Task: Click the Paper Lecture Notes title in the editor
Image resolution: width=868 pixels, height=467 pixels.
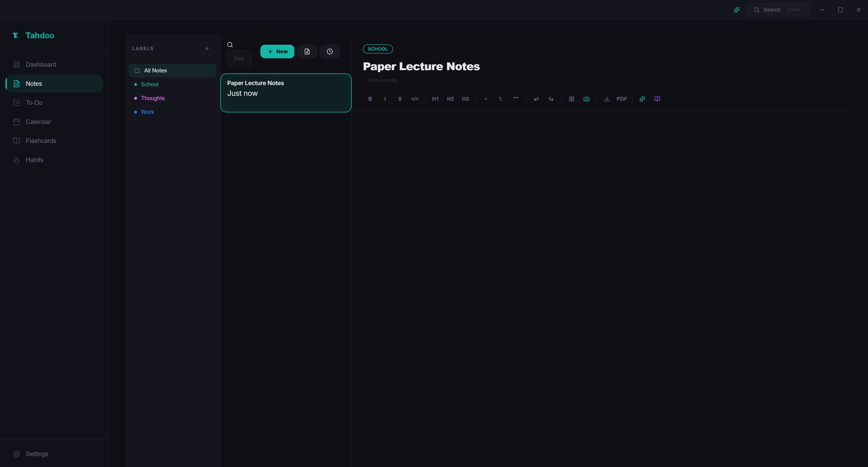Action: (421, 66)
